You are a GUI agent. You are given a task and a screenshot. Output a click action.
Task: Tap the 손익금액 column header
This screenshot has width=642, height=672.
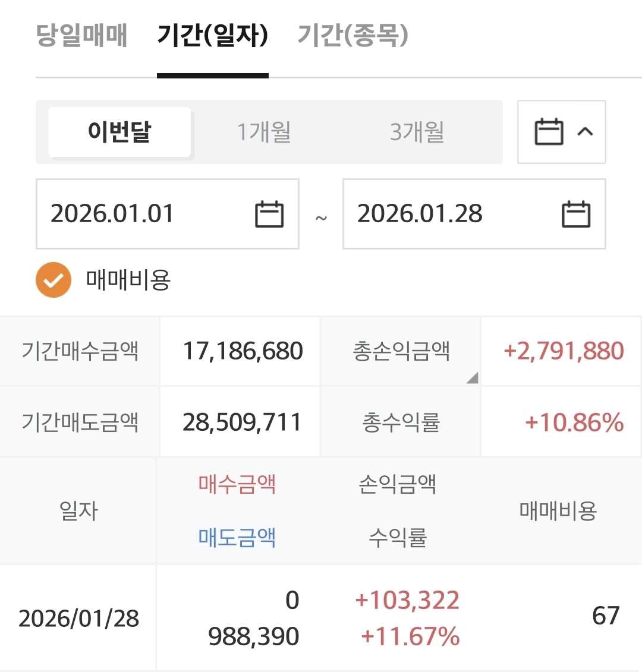click(x=398, y=485)
